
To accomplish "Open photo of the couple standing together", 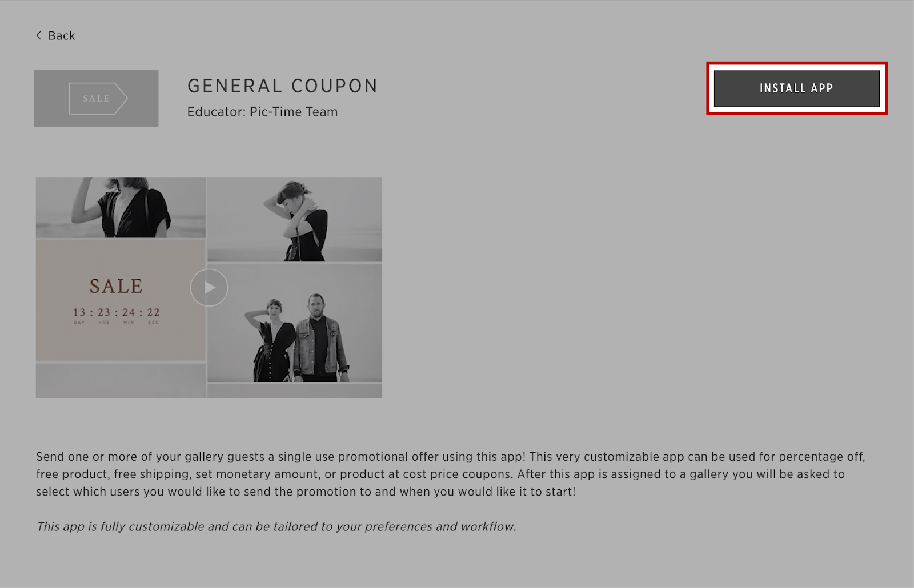I will coord(295,323).
